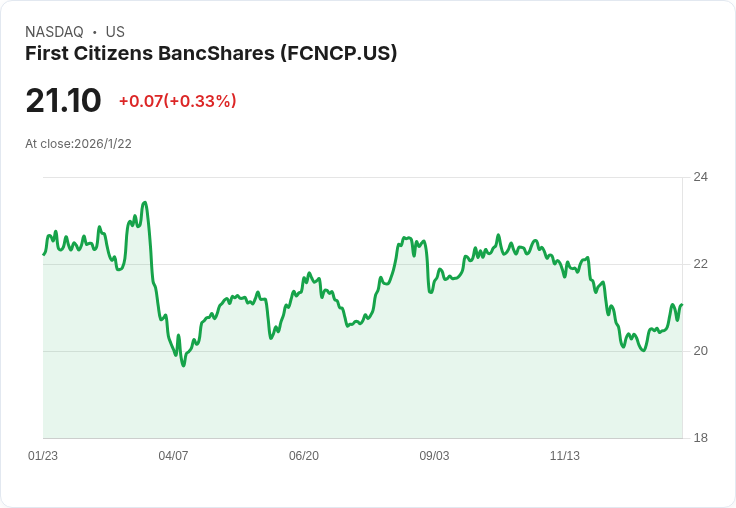736x508 pixels.
Task: Click the 24 y-axis price label
Action: 701,177
